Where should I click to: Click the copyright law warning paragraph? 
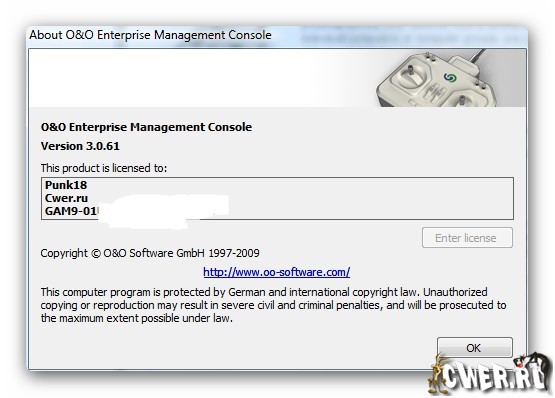[273, 305]
